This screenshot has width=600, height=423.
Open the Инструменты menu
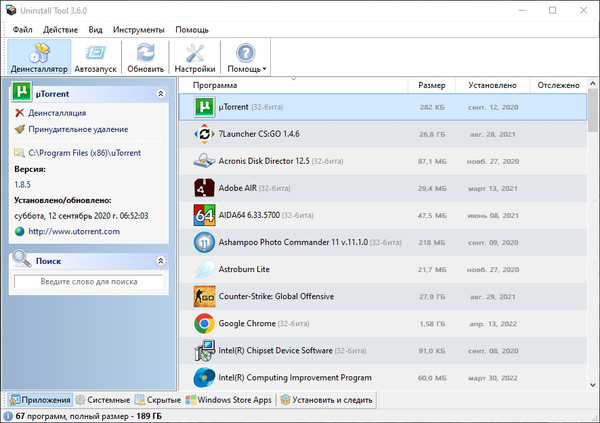(138, 30)
